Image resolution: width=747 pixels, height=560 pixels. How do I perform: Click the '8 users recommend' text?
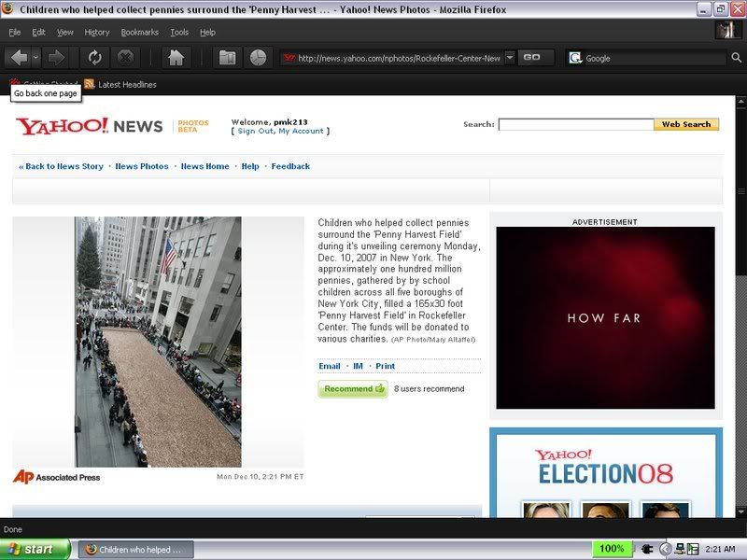tap(429, 388)
